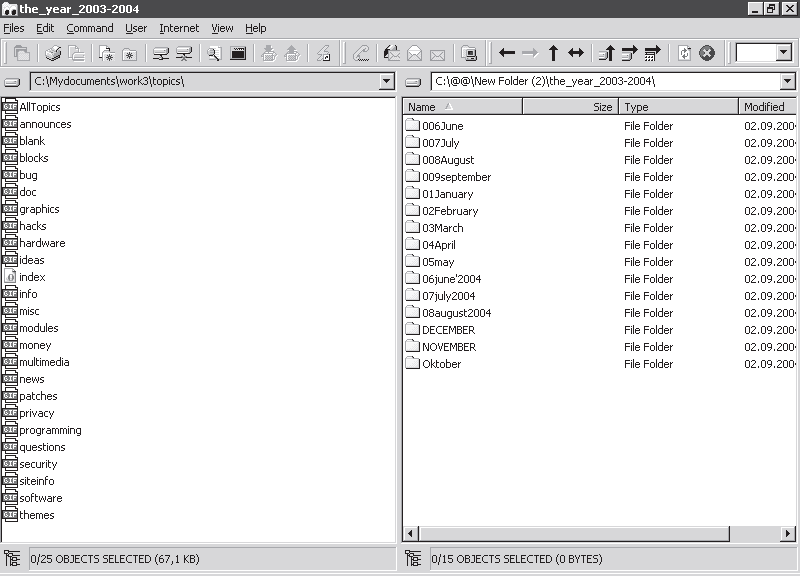800x576 pixels.
Task: Open the Command menu
Action: pyautogui.click(x=90, y=28)
